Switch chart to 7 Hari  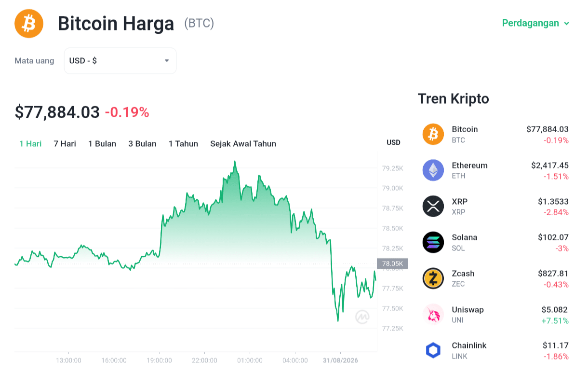tap(65, 144)
